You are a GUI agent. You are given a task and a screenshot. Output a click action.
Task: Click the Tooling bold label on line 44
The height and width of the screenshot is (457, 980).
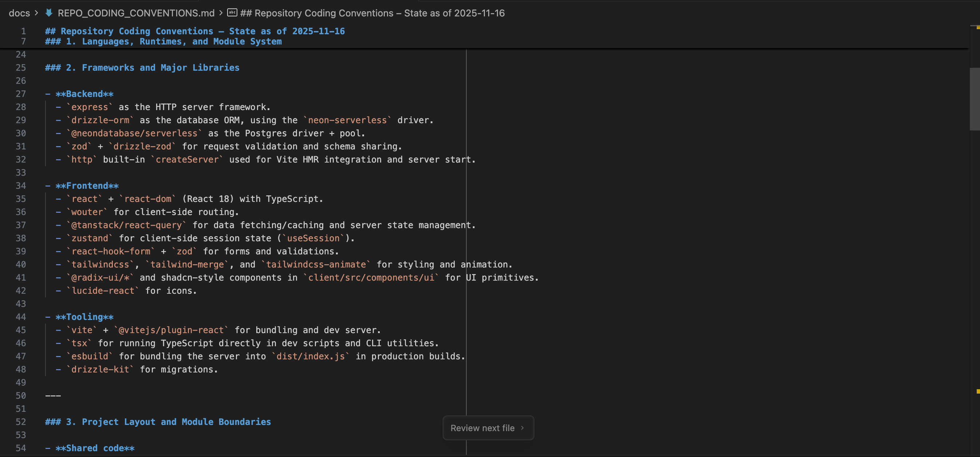point(84,317)
